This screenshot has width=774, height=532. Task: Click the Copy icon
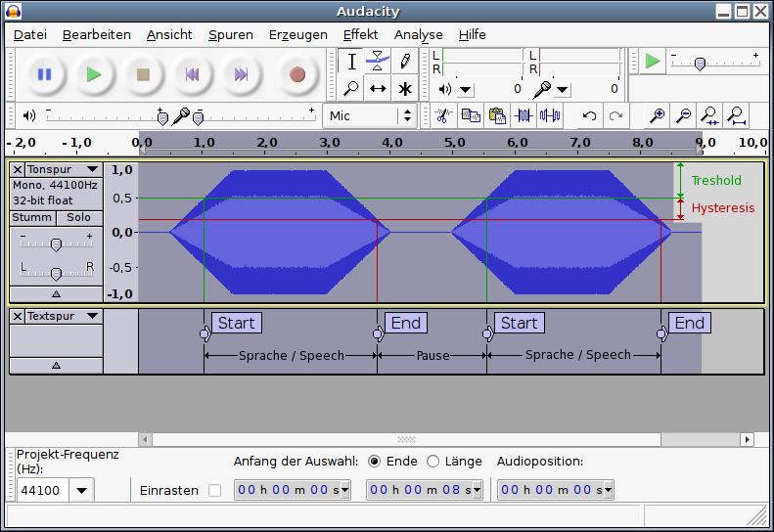pos(471,116)
